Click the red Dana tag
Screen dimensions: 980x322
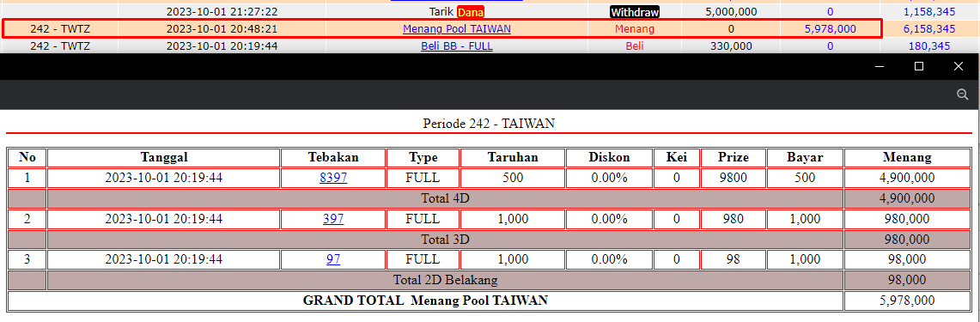pyautogui.click(x=471, y=12)
